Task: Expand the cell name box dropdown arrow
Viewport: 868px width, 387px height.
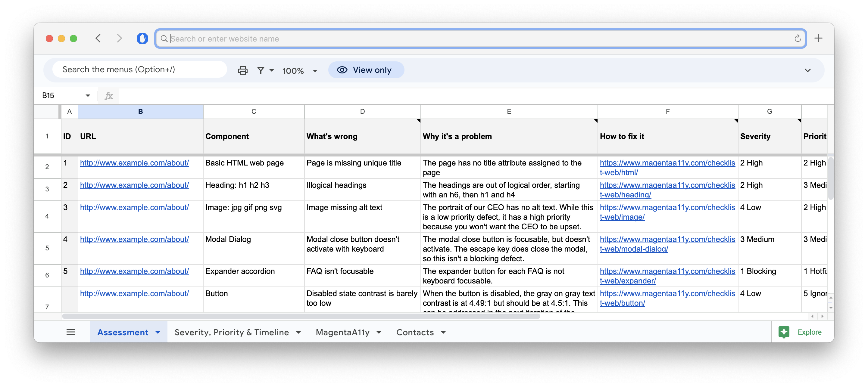Action: [88, 96]
